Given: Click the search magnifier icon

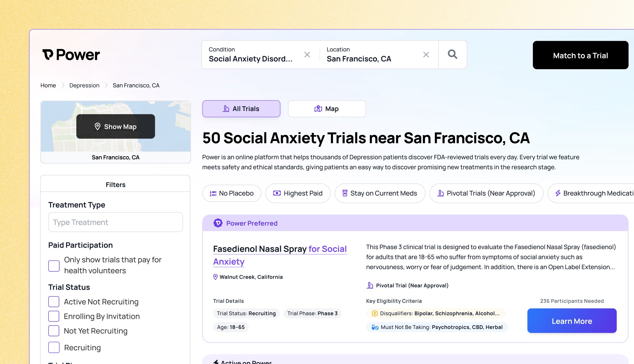Looking at the screenshot, I should coord(452,54).
